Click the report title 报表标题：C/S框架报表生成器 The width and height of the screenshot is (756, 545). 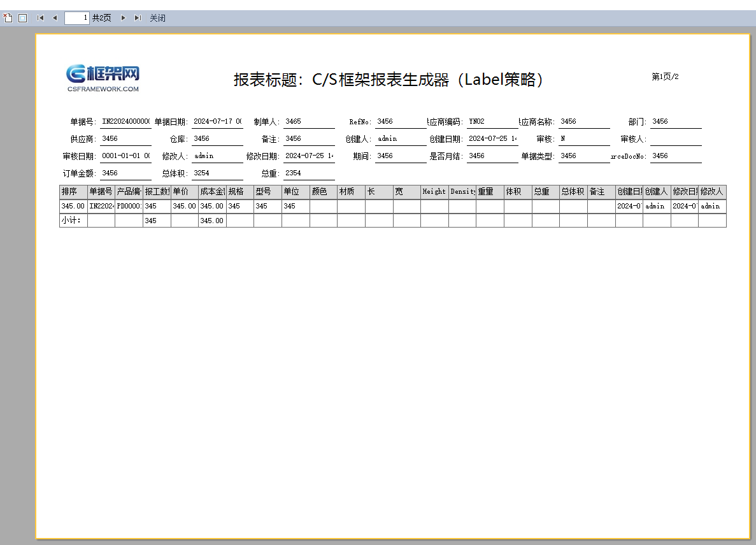389,79
